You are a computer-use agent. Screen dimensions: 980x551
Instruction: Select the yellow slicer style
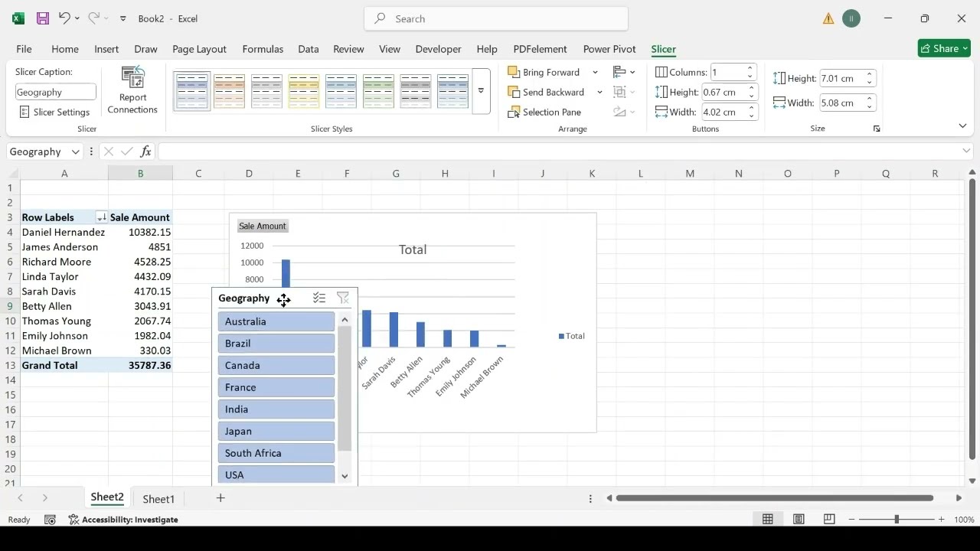[303, 91]
